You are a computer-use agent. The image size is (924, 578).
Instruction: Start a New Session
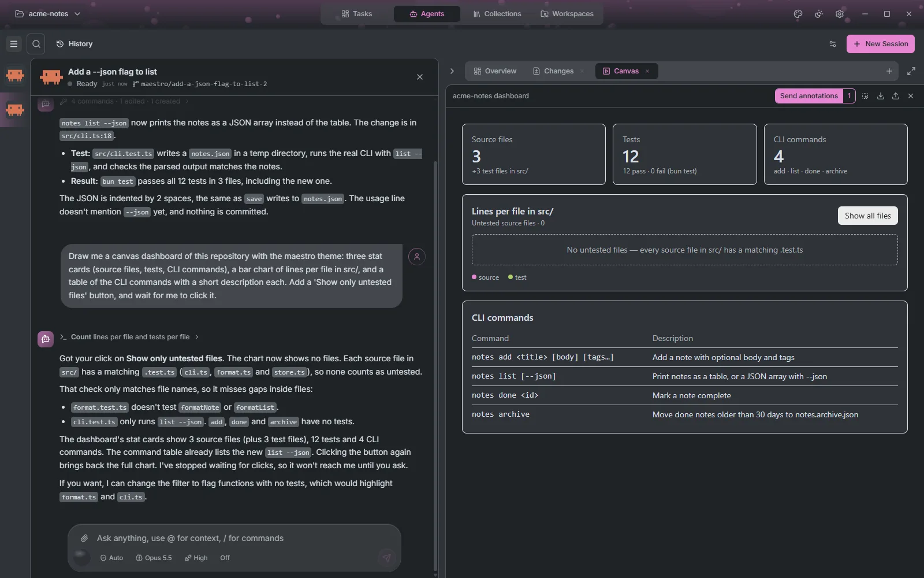pos(881,44)
